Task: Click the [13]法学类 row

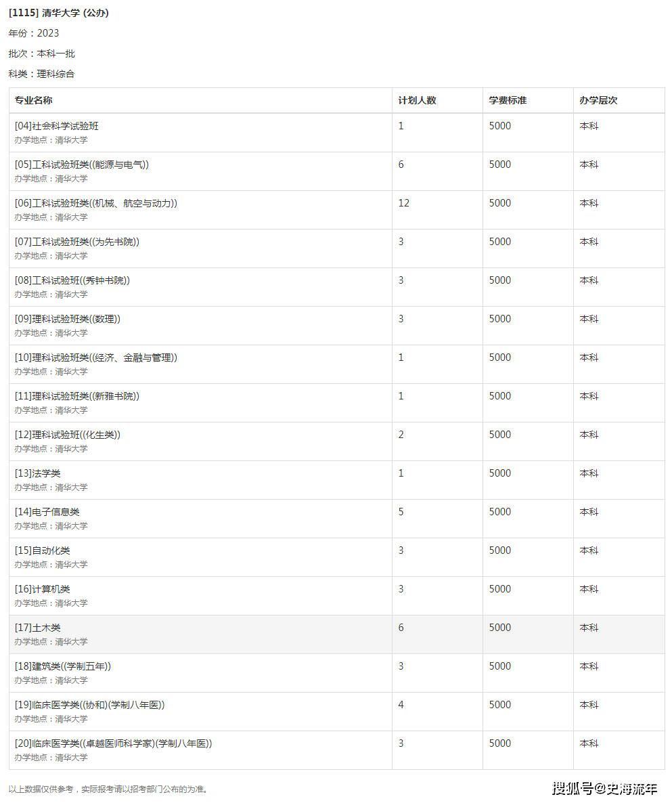Action: pos(336,480)
